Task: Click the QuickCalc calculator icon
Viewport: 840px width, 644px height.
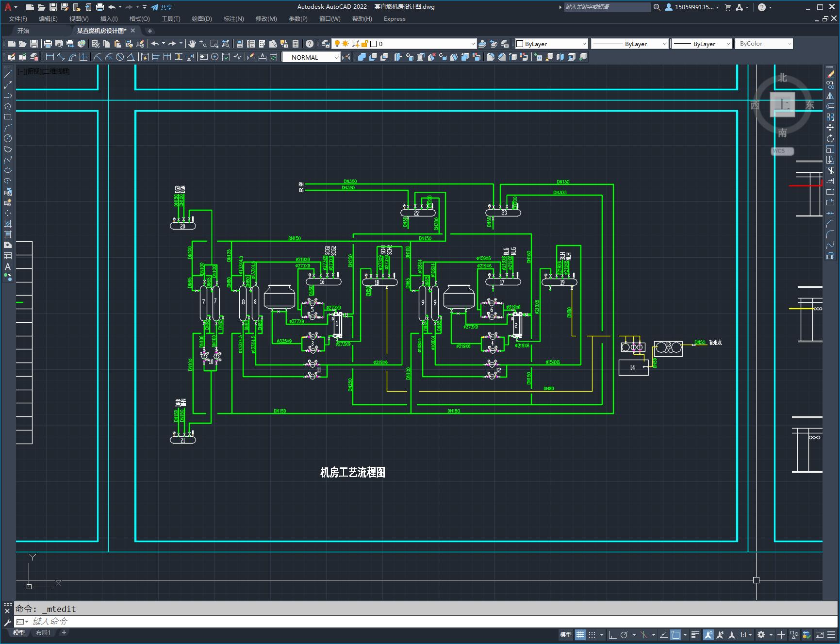Action: click(x=296, y=44)
